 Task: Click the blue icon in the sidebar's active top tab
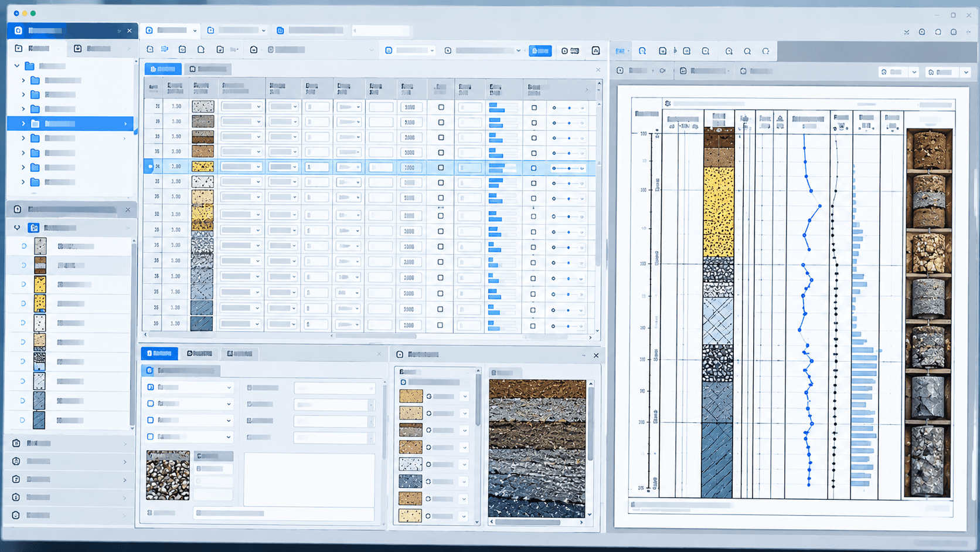[18, 31]
